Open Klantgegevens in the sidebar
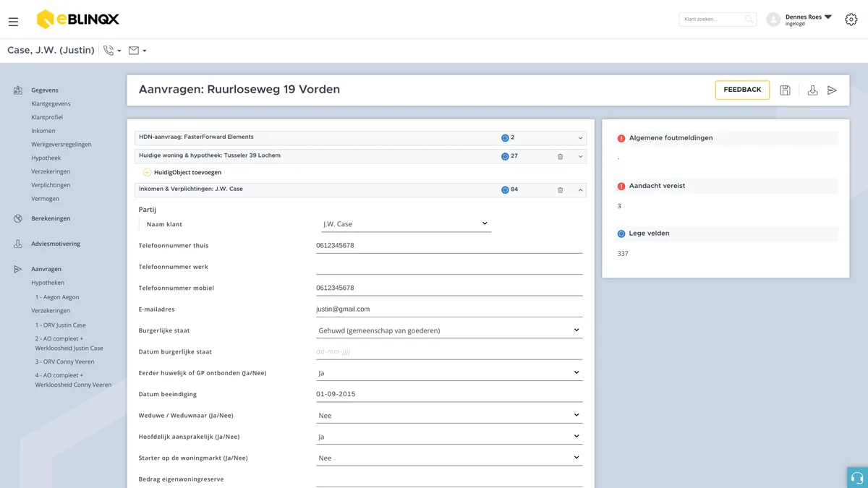 51,104
